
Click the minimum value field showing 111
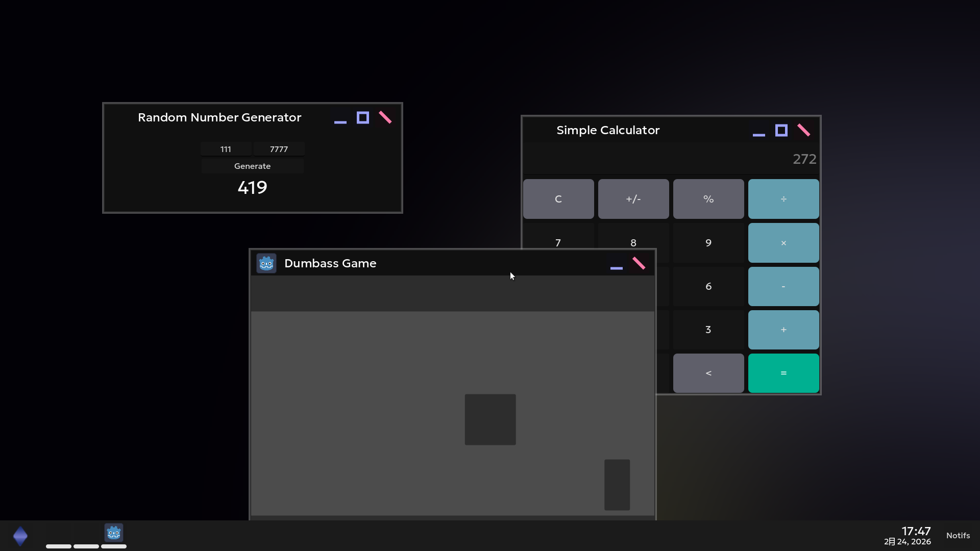pyautogui.click(x=226, y=149)
